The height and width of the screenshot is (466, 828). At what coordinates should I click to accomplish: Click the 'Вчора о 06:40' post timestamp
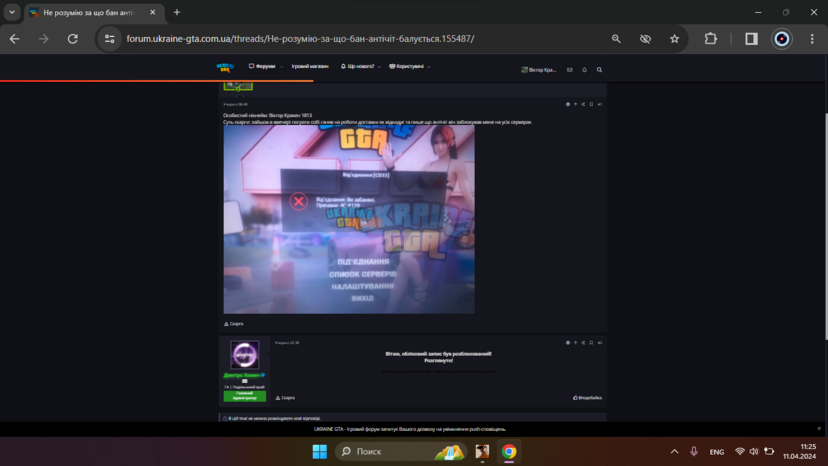pos(236,105)
